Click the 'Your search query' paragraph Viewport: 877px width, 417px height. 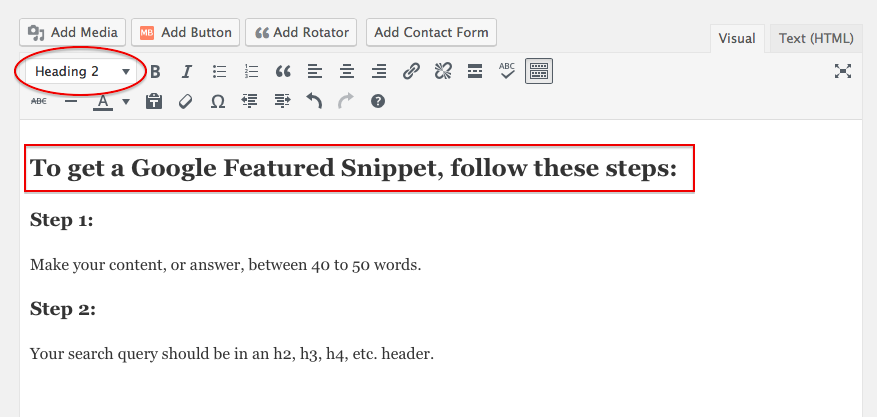(x=232, y=354)
